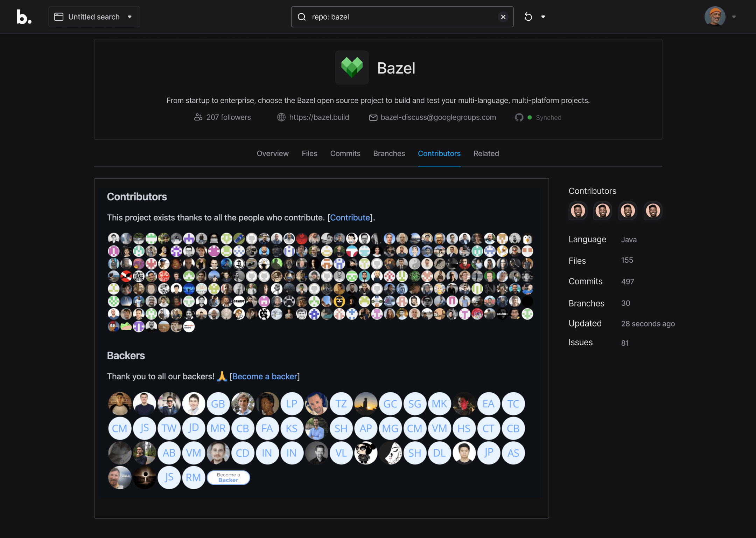Switch to the Files tab
756x538 pixels.
point(309,153)
